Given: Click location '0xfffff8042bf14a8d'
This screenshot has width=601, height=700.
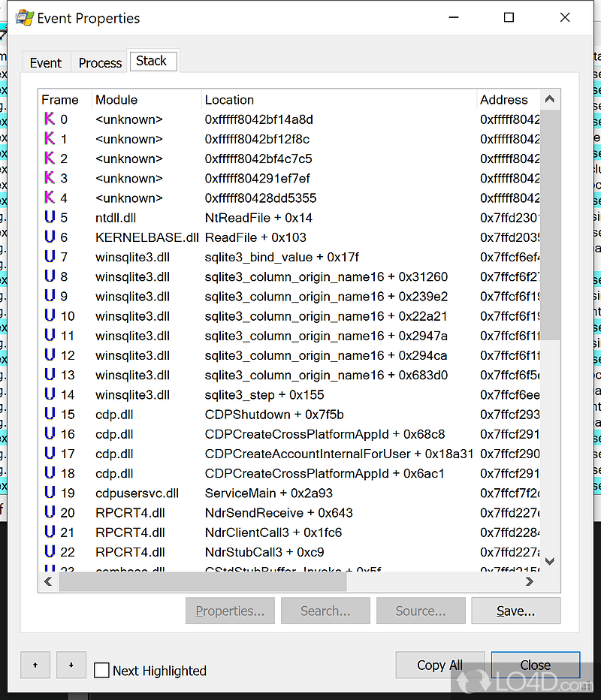Looking at the screenshot, I should click(x=258, y=119).
